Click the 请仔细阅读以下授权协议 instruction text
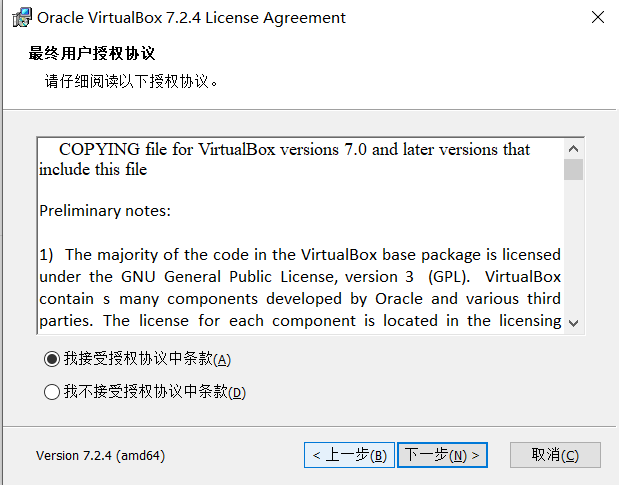 131,81
